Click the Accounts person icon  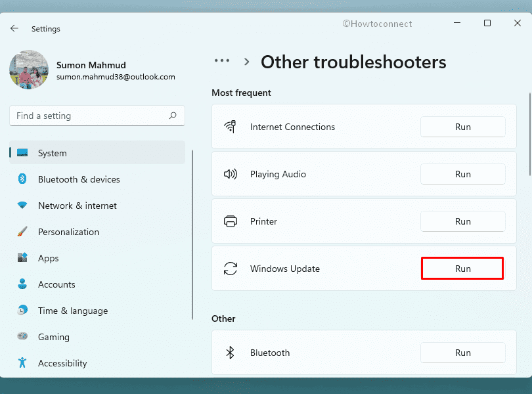[x=22, y=284]
